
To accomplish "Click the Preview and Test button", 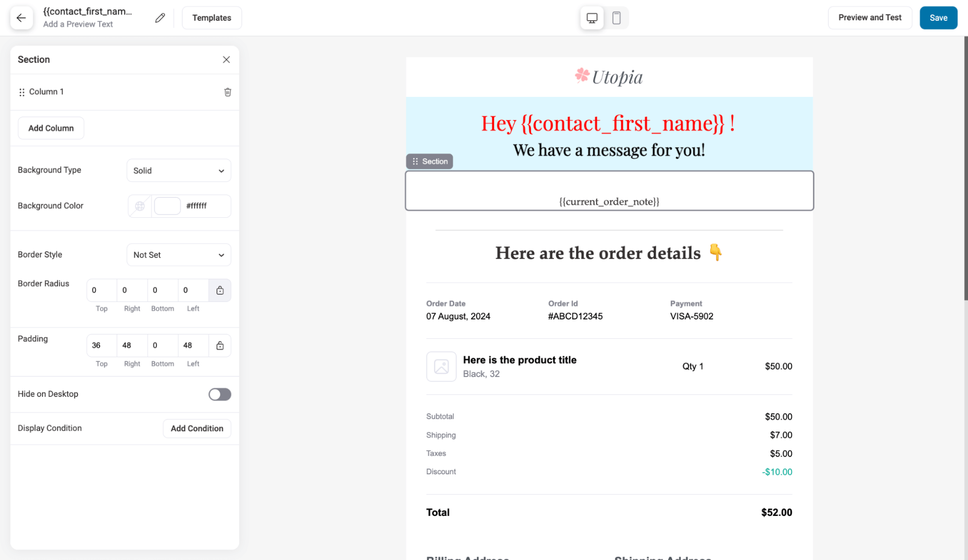I will (870, 18).
